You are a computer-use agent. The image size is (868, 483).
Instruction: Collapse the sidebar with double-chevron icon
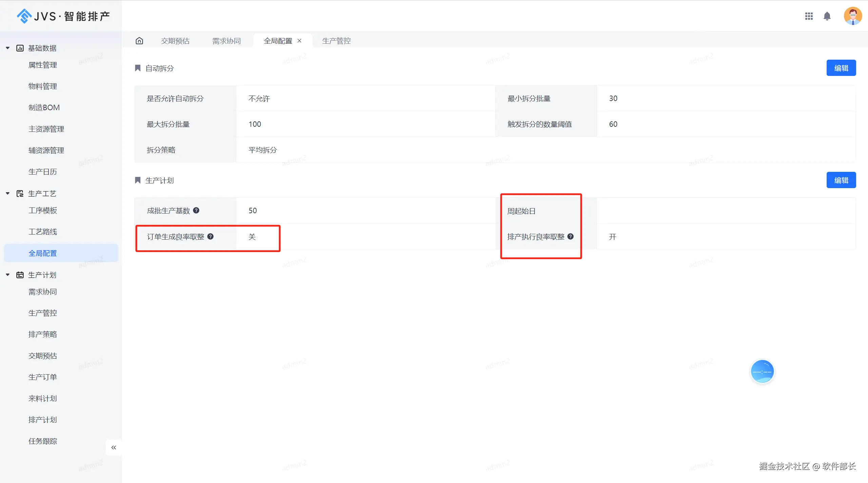(114, 447)
